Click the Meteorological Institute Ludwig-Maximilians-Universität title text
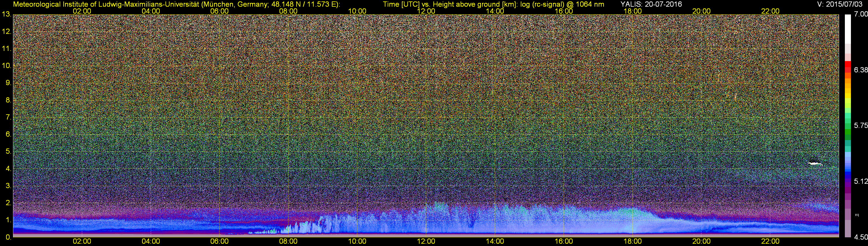The image size is (868, 246). tap(176, 4)
